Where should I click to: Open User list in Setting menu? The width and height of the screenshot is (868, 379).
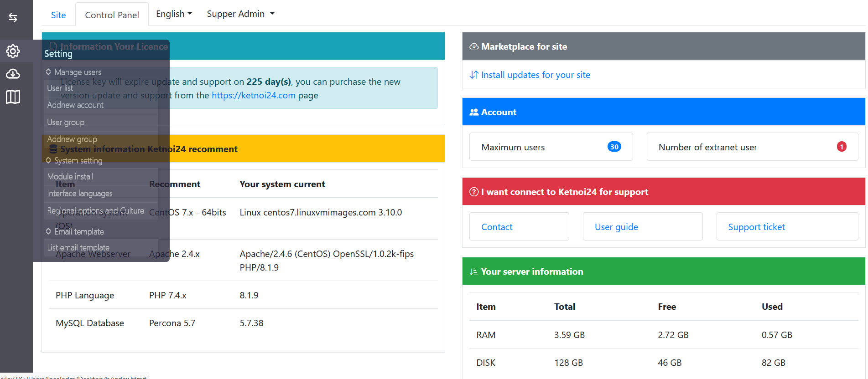coord(101,88)
